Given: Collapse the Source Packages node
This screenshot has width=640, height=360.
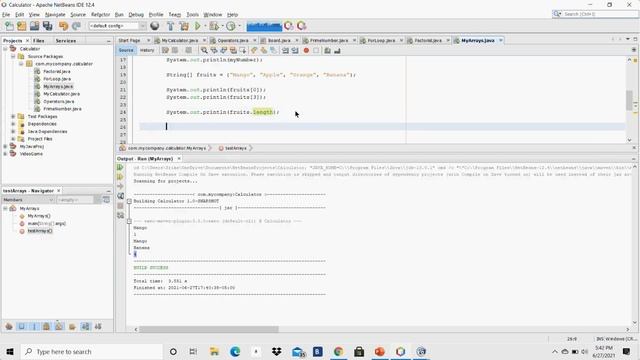Looking at the screenshot, I should click(13, 56).
